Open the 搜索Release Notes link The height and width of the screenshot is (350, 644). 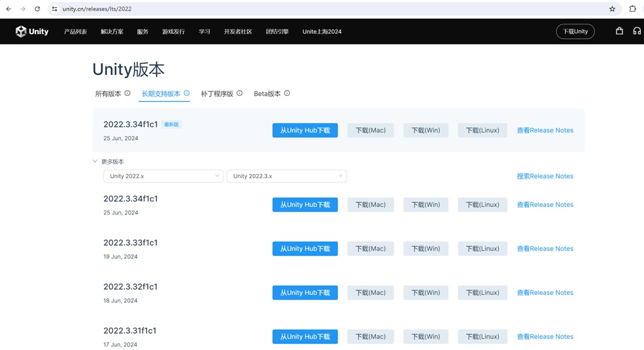(545, 176)
